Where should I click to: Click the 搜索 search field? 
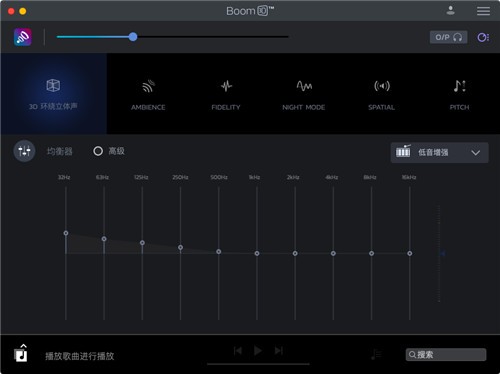(x=446, y=354)
